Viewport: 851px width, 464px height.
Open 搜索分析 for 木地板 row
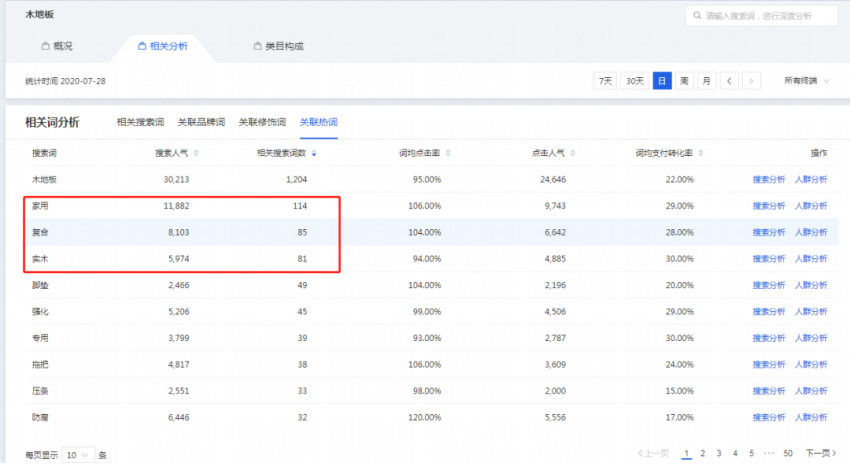[769, 180]
